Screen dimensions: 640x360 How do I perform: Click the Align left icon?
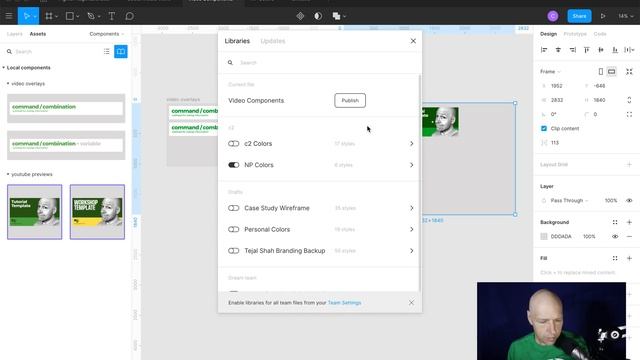click(544, 50)
